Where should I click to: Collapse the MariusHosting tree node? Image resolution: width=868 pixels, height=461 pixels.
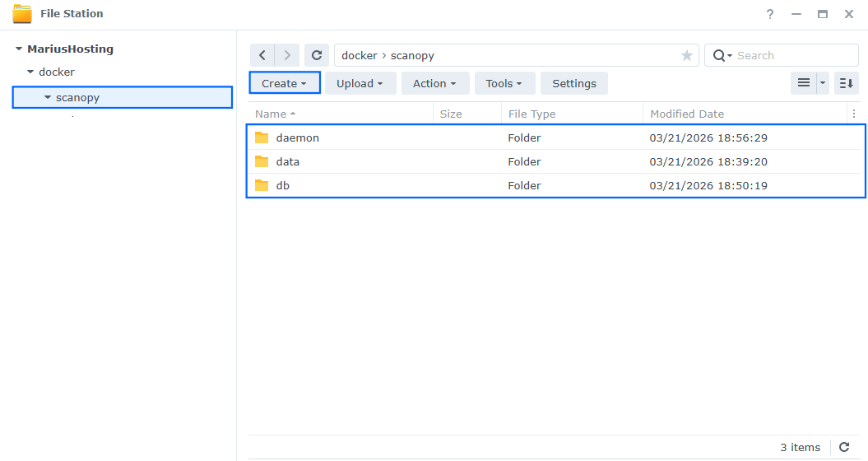coord(19,49)
